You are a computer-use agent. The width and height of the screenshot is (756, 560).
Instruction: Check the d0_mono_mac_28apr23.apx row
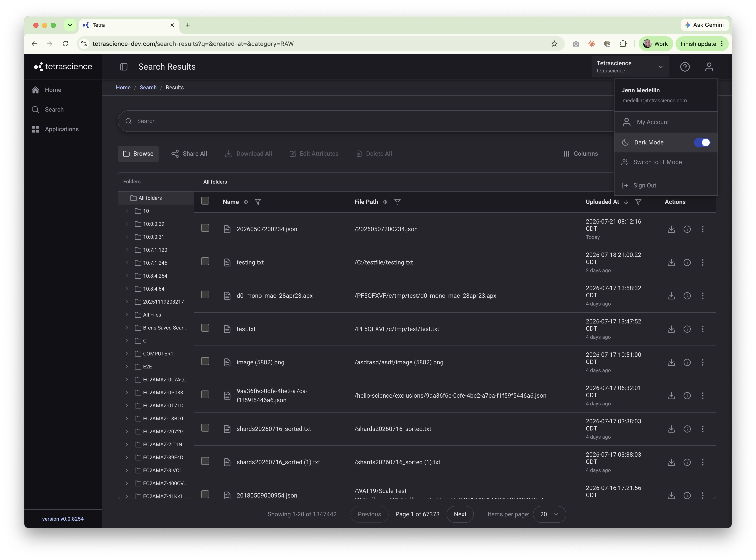click(205, 294)
